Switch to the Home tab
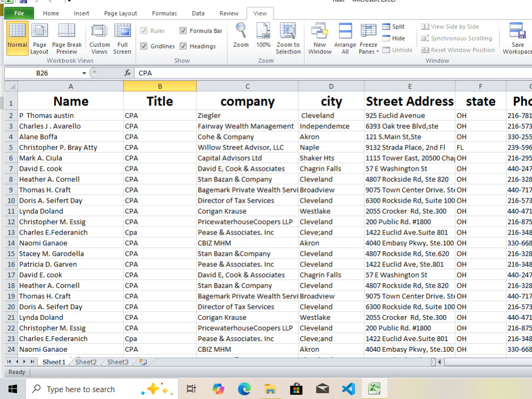The height and width of the screenshot is (399, 532). pos(51,13)
